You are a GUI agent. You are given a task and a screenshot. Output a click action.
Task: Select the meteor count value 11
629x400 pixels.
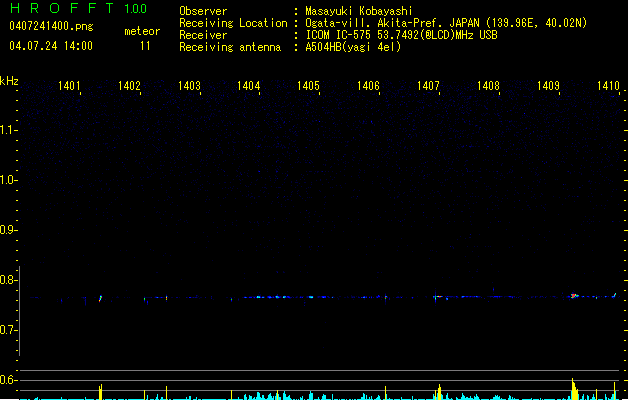[x=145, y=46]
